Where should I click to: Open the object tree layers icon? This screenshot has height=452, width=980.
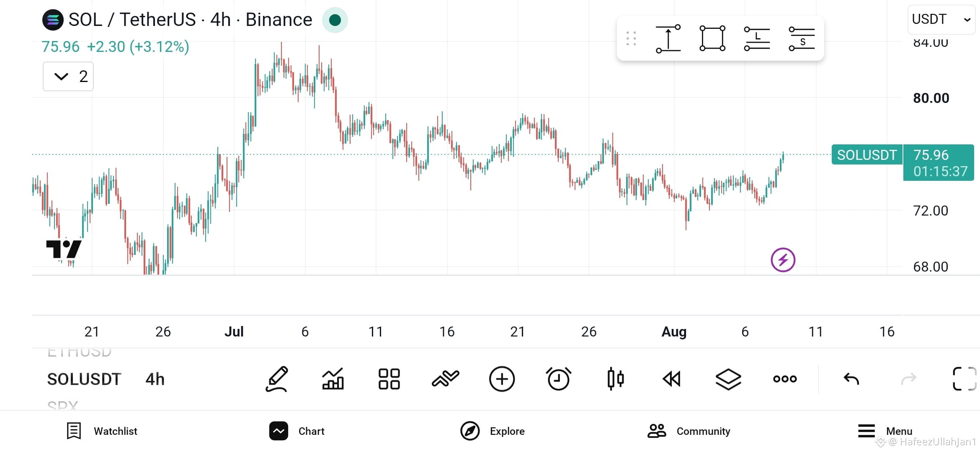click(x=728, y=379)
